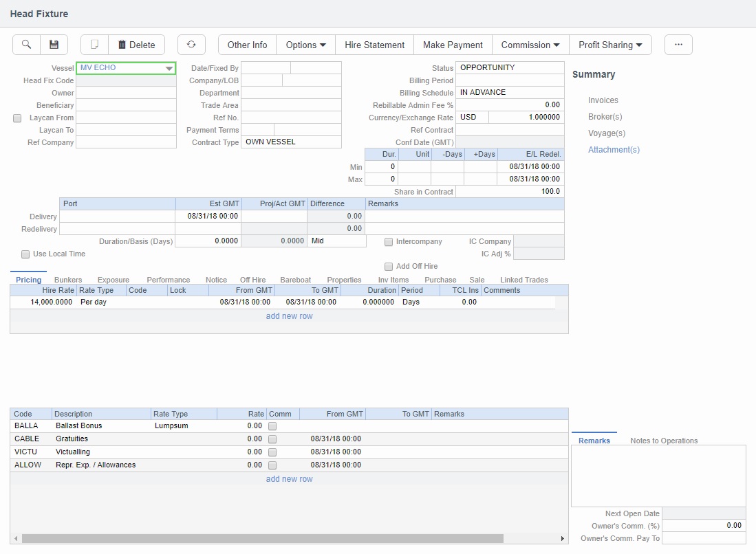Click into the Owner input field
756x554 pixels.
point(126,93)
